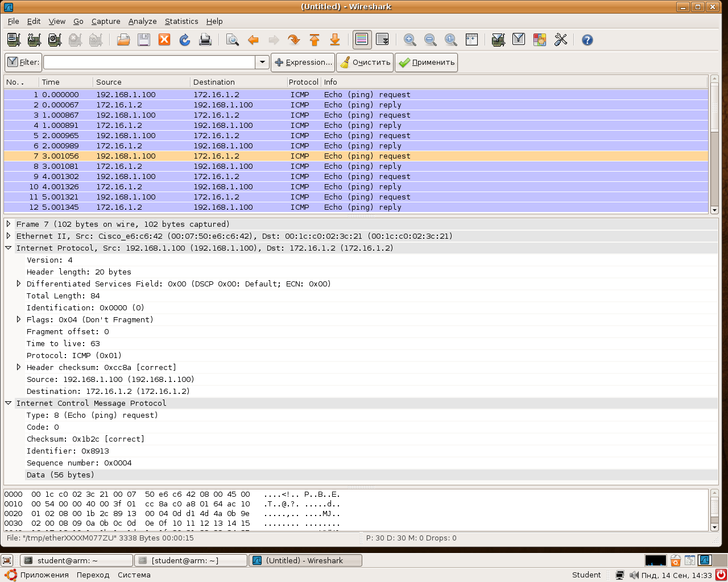Expand the Frame 7 tree node
Screen dimensions: 728x582
pyautogui.click(x=9, y=224)
